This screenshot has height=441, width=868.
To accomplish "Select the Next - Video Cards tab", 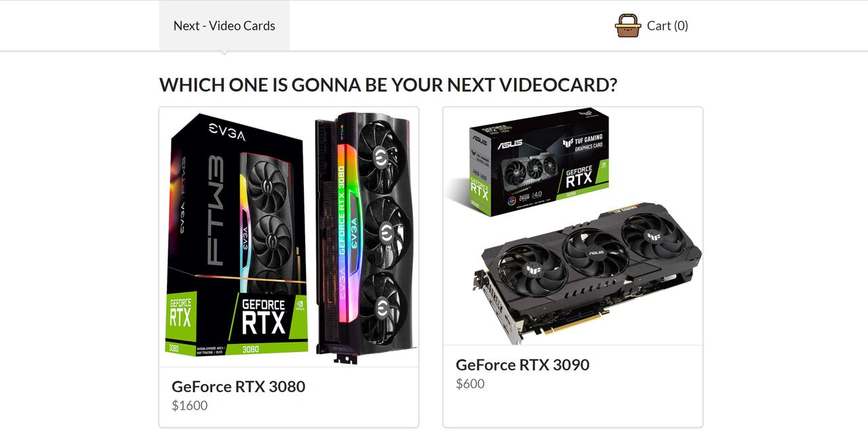I will [x=224, y=26].
